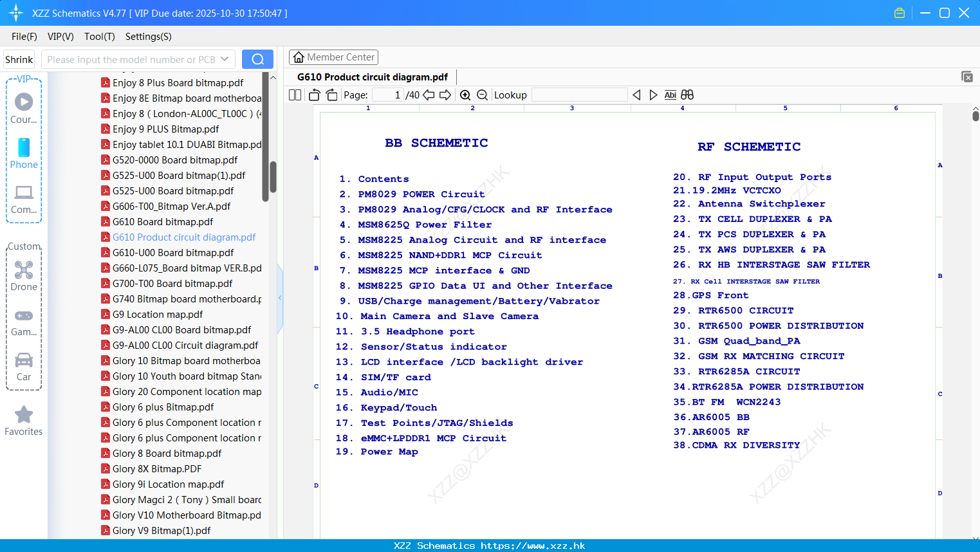This screenshot has height=552, width=980.
Task: Go to next page arrow
Action: point(445,95)
